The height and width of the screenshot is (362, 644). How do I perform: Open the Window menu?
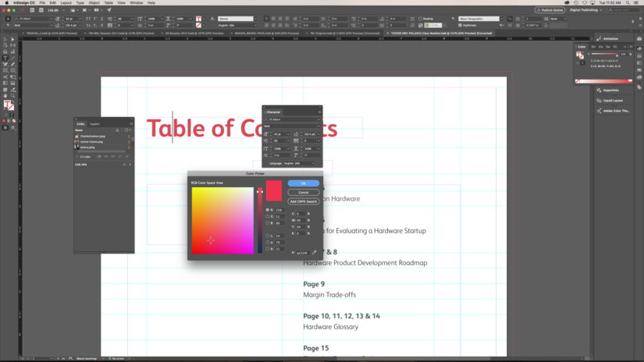point(137,3)
